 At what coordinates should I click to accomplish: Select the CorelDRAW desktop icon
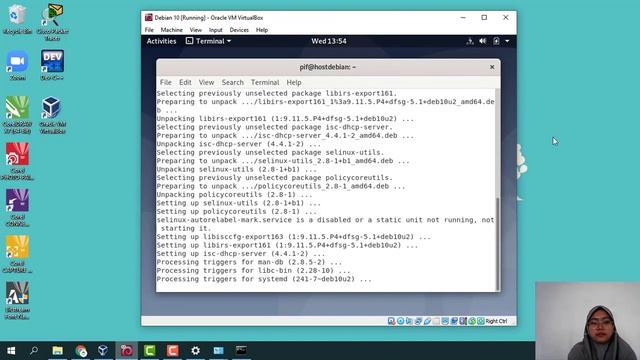(17, 115)
